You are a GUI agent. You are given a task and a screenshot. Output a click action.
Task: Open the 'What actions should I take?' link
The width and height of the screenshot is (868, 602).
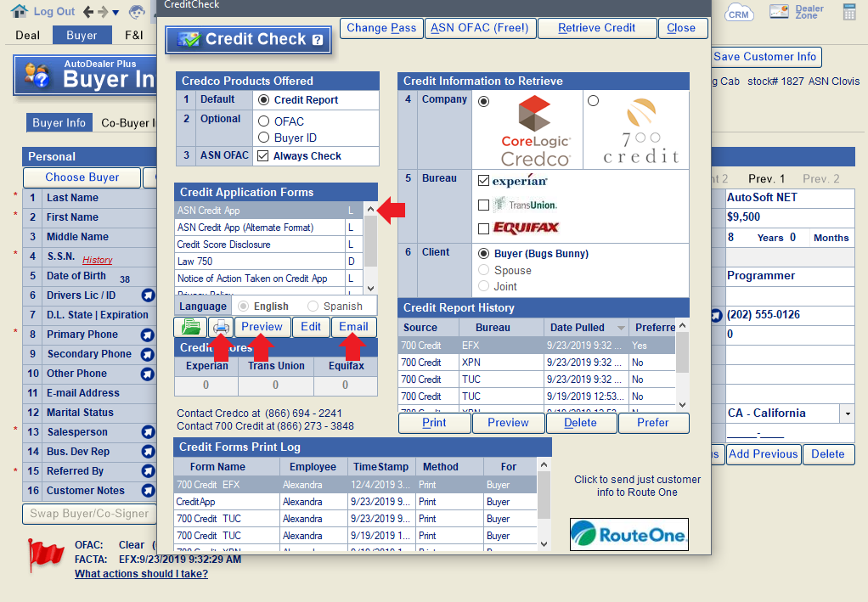coord(141,574)
